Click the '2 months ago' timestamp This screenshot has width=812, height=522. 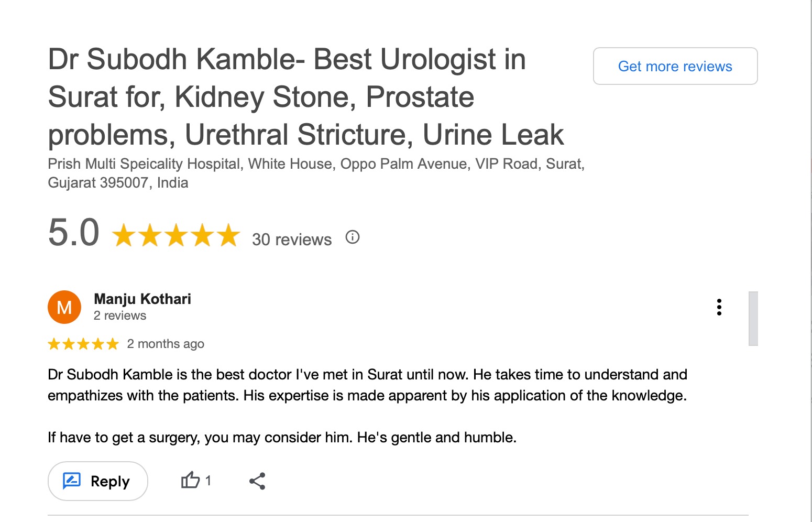[x=166, y=344]
